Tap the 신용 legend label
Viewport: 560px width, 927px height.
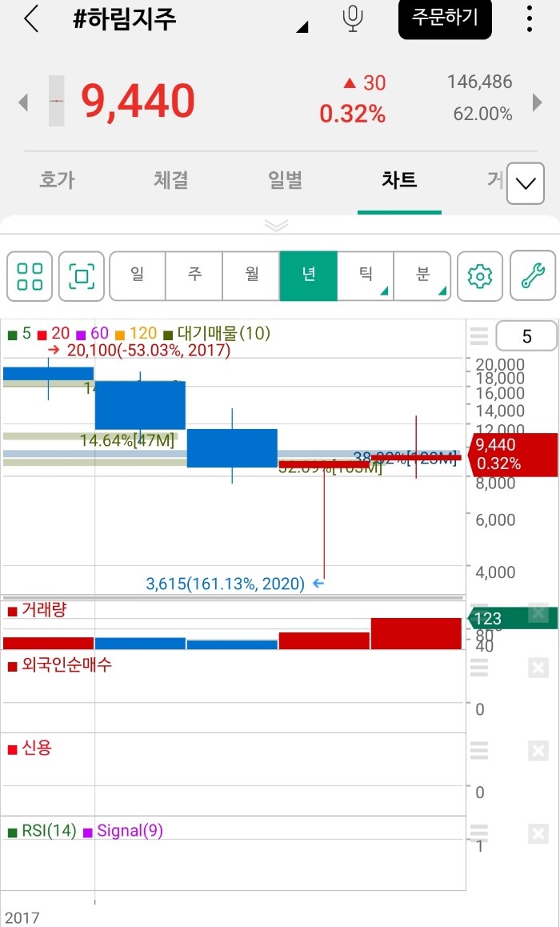click(37, 747)
